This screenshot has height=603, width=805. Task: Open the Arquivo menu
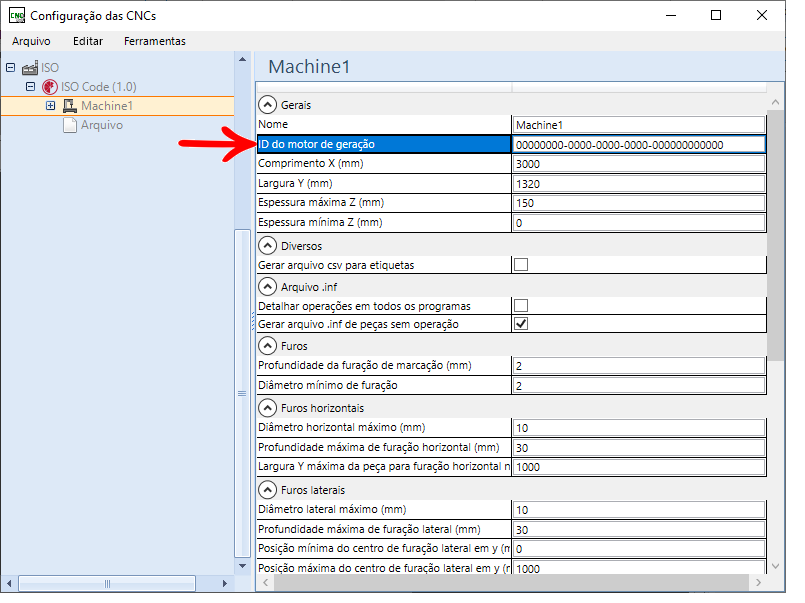tap(31, 41)
